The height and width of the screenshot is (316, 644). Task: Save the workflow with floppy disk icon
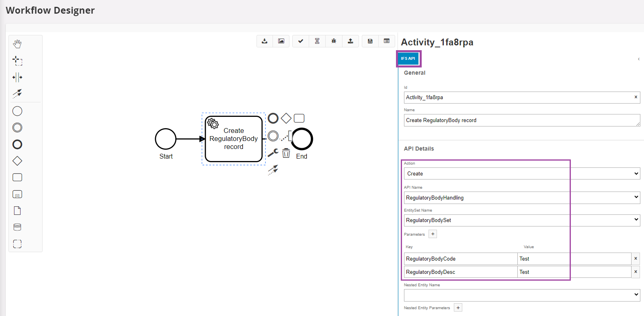point(370,41)
